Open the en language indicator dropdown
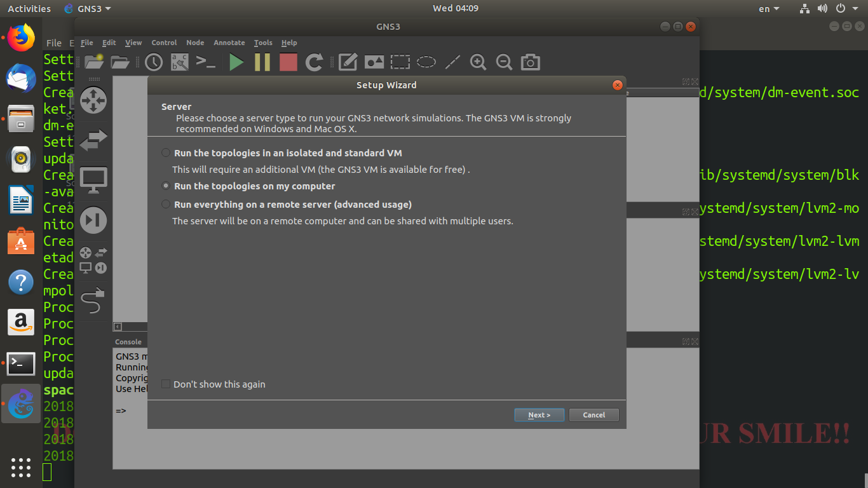868x488 pixels. pyautogui.click(x=769, y=8)
